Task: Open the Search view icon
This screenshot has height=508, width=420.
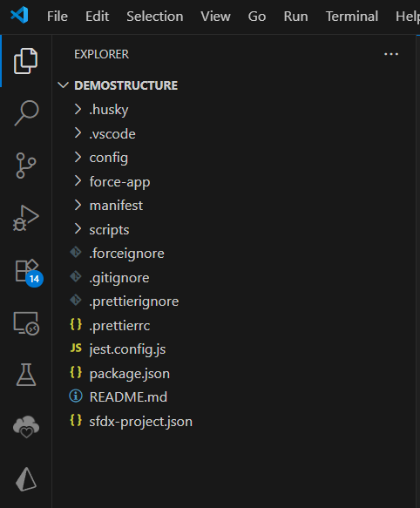Action: (x=26, y=112)
